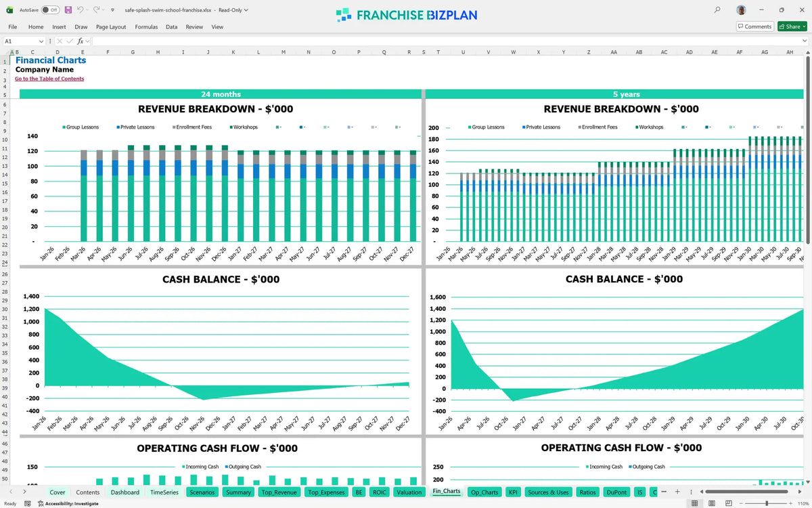Select the Sources & Uses sheet tab
The width and height of the screenshot is (812, 508).
pos(548,492)
